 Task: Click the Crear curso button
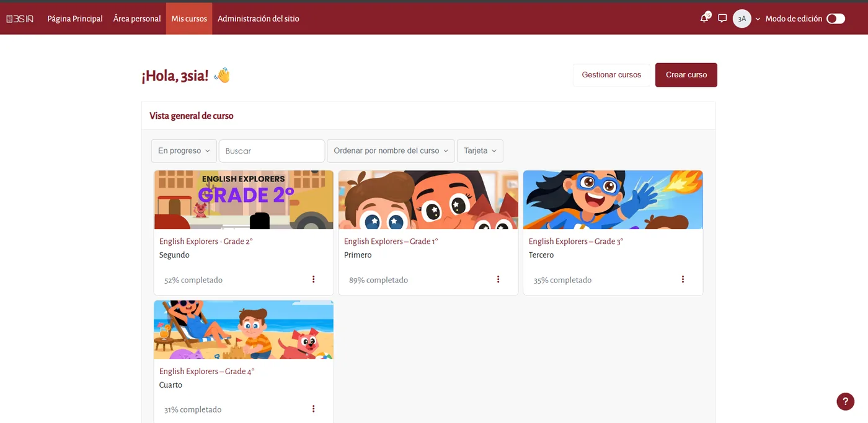[686, 75]
